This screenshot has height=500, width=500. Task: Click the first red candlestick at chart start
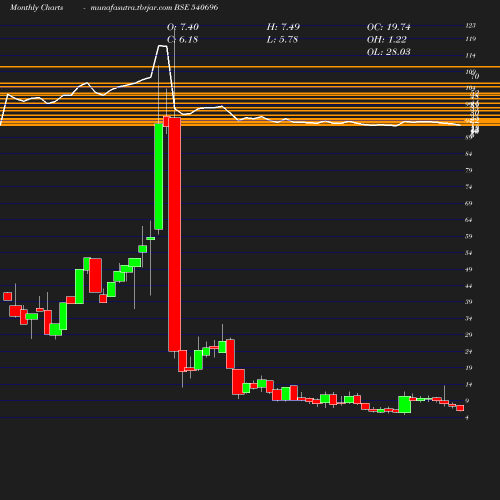pyautogui.click(x=7, y=296)
